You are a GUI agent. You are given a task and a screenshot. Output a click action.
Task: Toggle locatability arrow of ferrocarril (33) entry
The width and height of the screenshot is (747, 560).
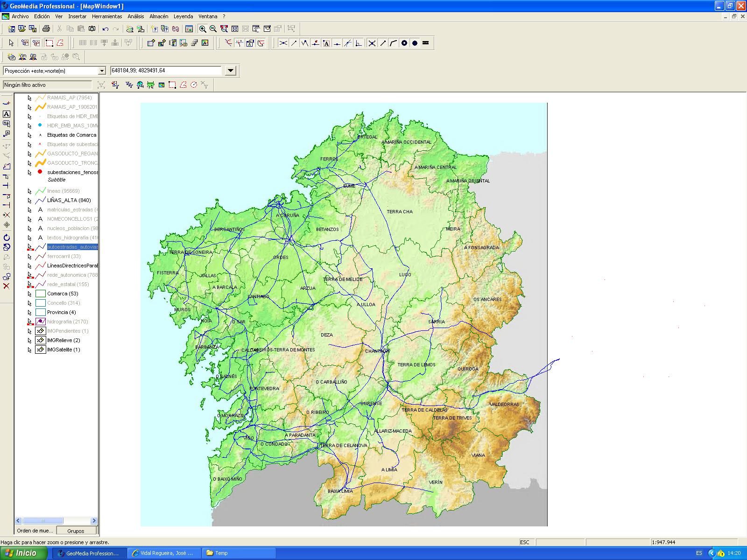pos(29,256)
